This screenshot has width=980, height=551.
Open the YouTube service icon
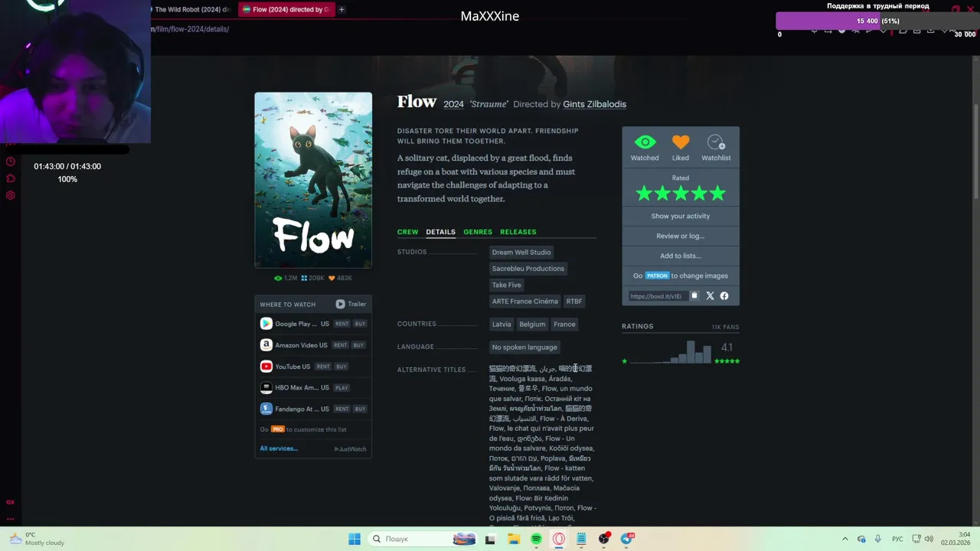pos(266,367)
